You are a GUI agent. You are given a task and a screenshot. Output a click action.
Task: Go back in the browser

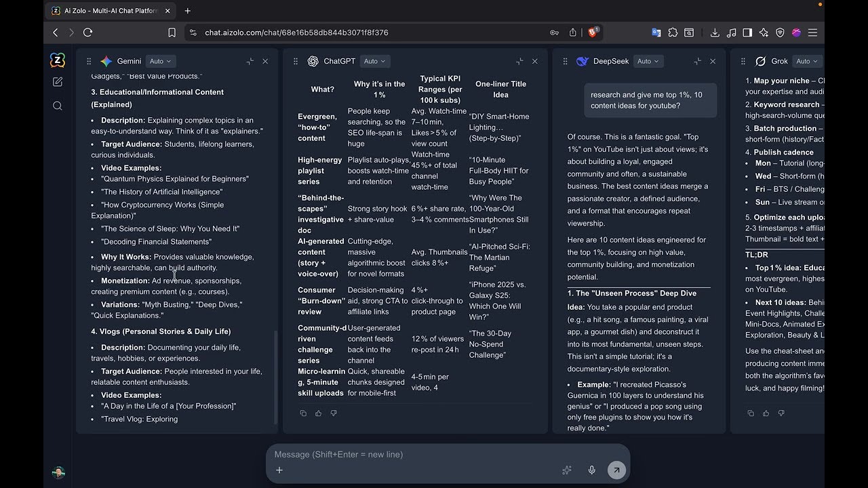[x=56, y=33]
